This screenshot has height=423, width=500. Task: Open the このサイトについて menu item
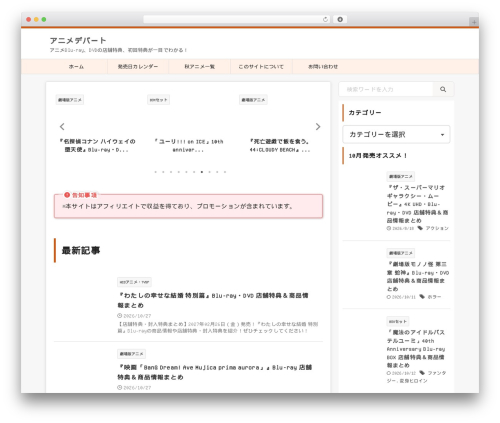(x=261, y=67)
